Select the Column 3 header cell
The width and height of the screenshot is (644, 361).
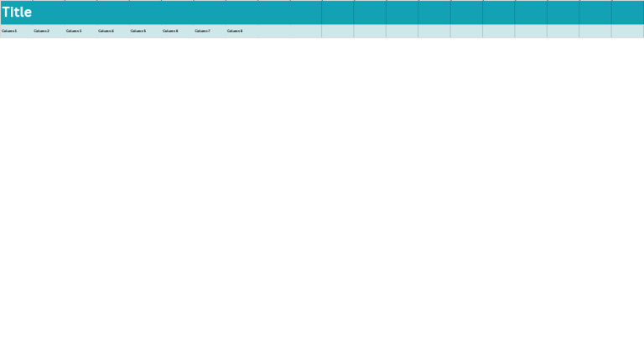coord(80,31)
